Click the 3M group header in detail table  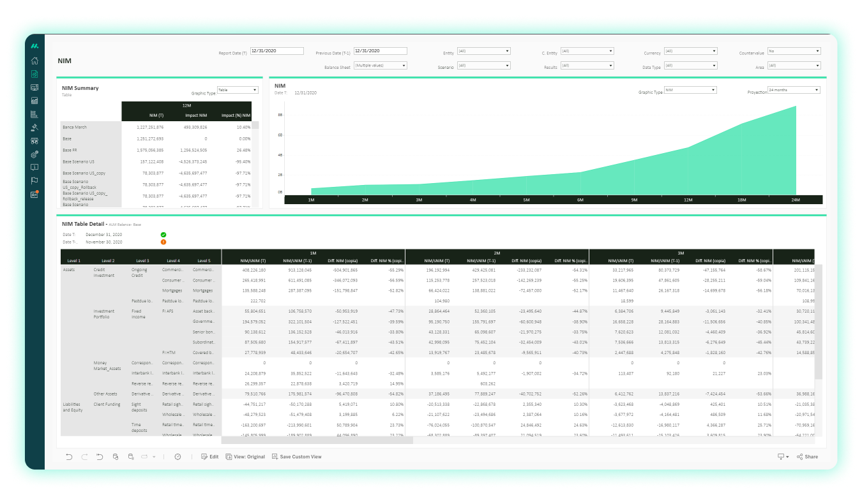tap(681, 253)
